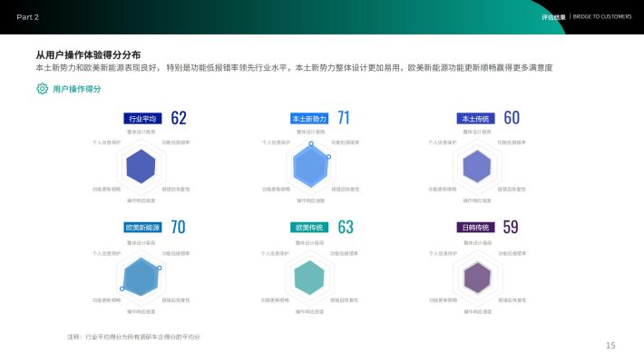
Task: Click the 行业平均 dark blue hexagon radar
Action: click(x=141, y=166)
